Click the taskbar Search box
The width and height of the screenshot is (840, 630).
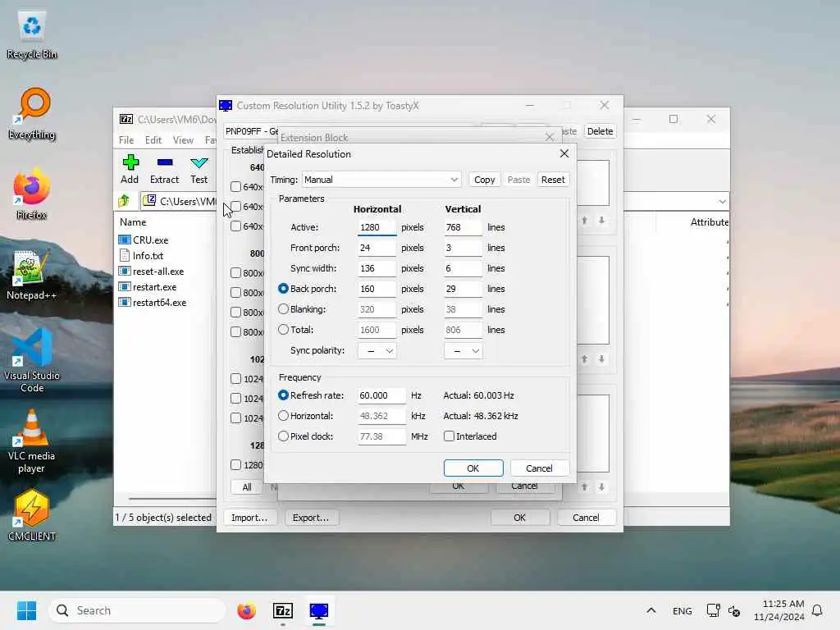tap(137, 610)
